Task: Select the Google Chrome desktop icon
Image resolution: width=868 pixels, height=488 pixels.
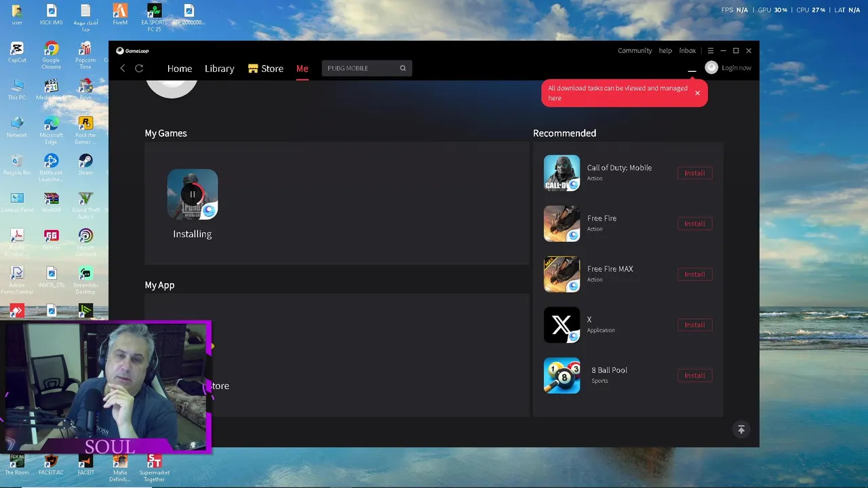Action: (x=51, y=56)
